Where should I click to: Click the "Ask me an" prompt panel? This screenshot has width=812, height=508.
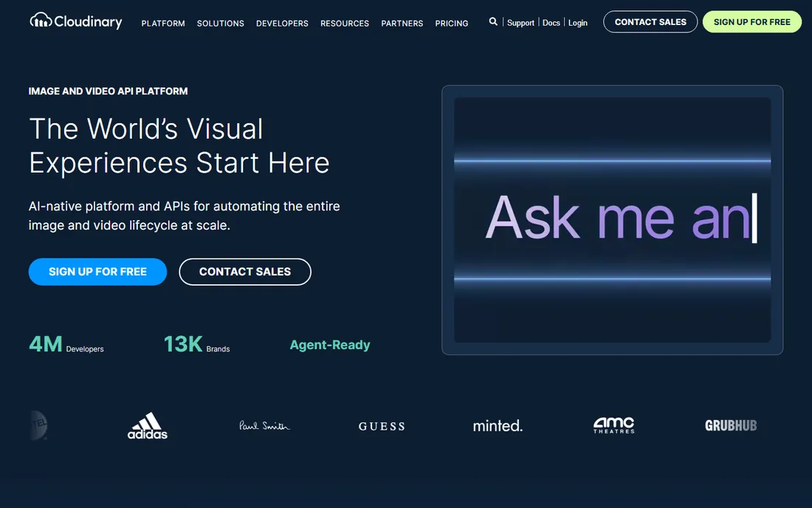tap(612, 220)
